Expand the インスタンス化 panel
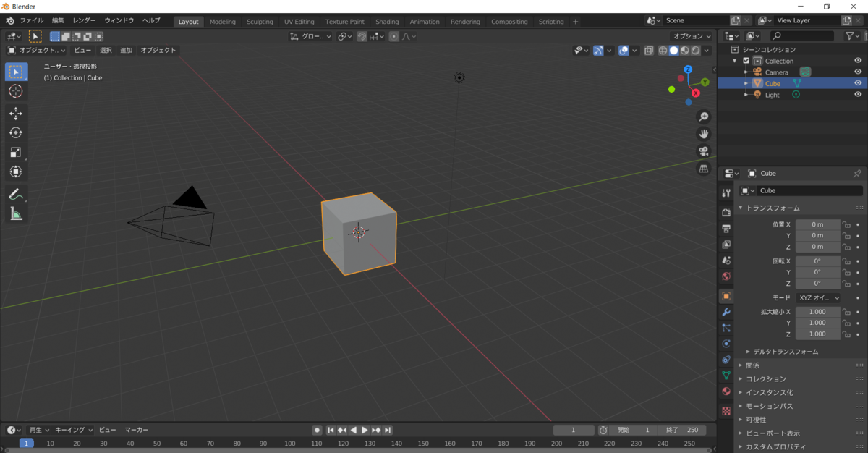Image resolution: width=868 pixels, height=453 pixels. [x=770, y=392]
